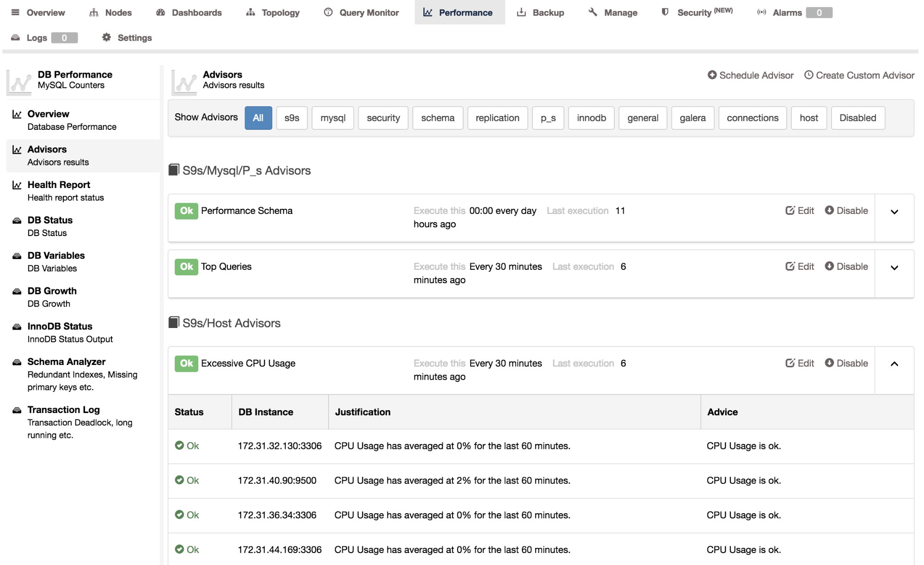The width and height of the screenshot is (924, 565).
Task: Filter advisors by mysql
Action: [x=333, y=118]
